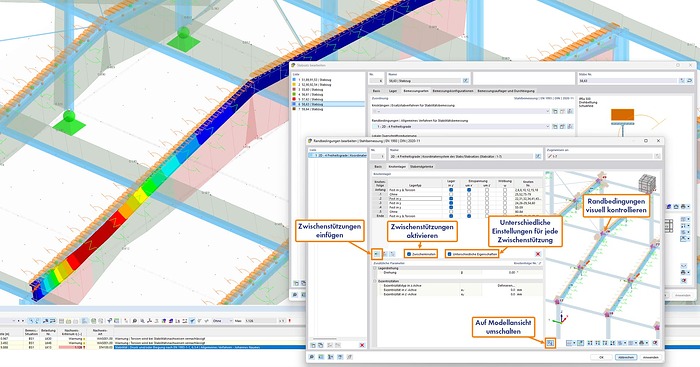Click second icon in Knotenlager row toolbar
Screen dimensions: 700x367
point(385,254)
